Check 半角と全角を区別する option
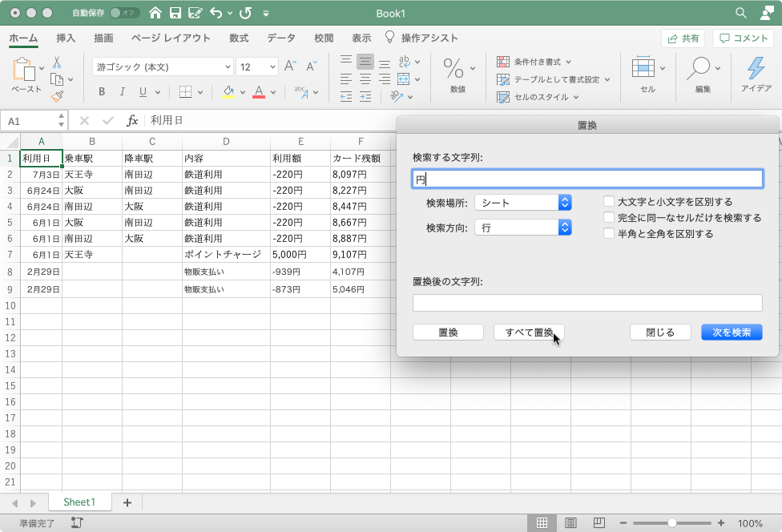 point(608,233)
